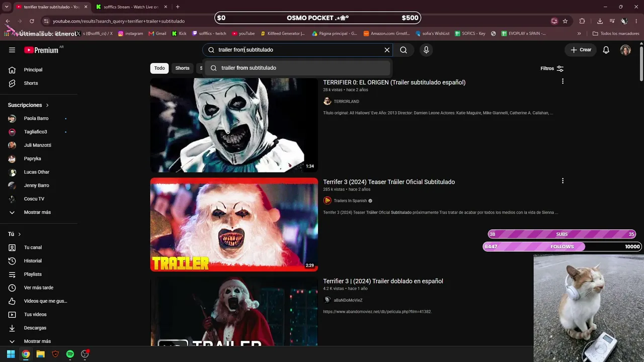The width and height of the screenshot is (644, 362).
Task: Select the Todo filter chip
Action: tap(159, 68)
